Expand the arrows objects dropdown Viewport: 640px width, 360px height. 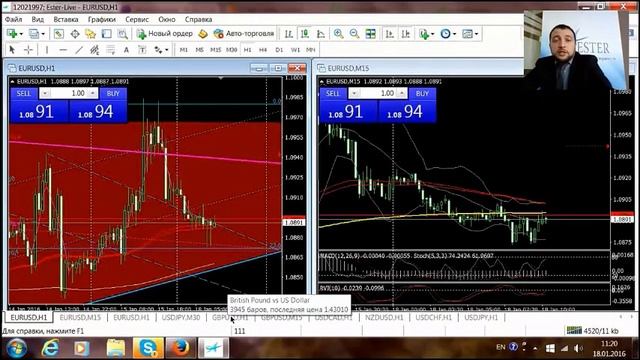click(167, 50)
